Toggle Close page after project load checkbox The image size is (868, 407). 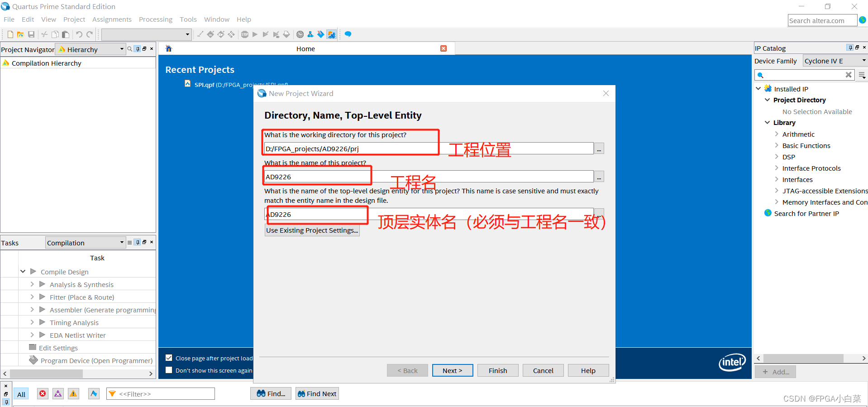pos(169,358)
